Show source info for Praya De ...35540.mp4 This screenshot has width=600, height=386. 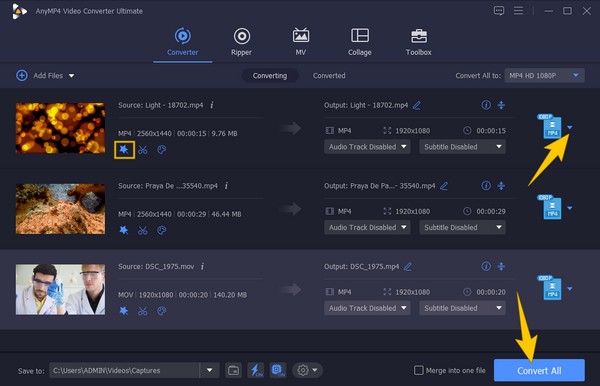pyautogui.click(x=227, y=186)
